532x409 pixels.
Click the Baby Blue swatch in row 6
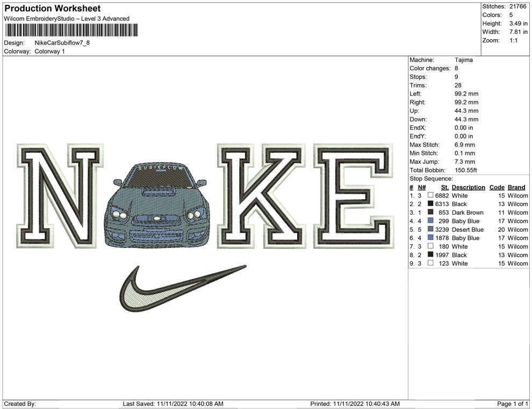point(430,238)
